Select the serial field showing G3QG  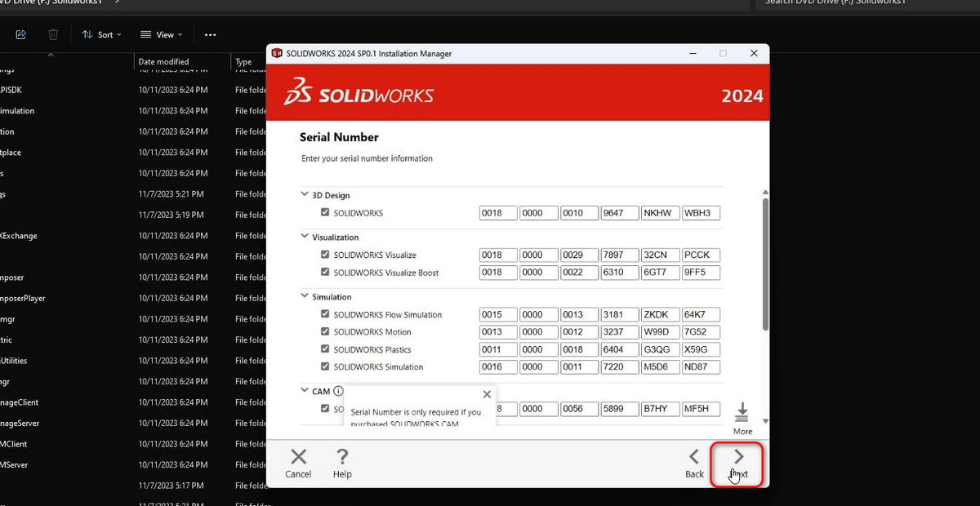coord(660,349)
